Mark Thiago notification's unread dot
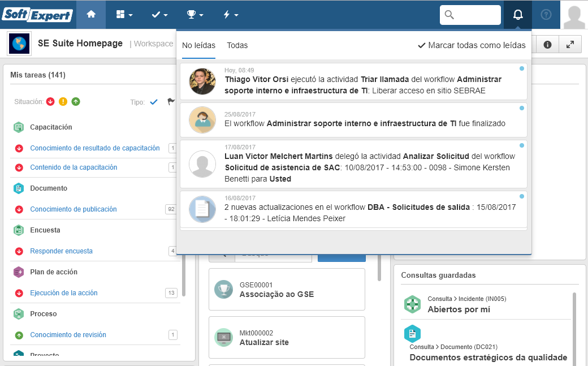Screen dimensions: 588x366 (x=522, y=68)
